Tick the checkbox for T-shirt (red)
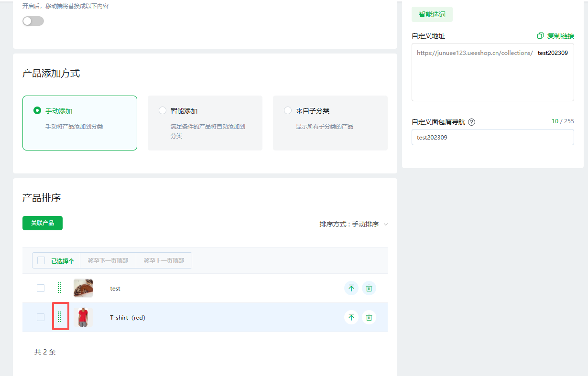The height and width of the screenshot is (376, 588). coord(41,317)
